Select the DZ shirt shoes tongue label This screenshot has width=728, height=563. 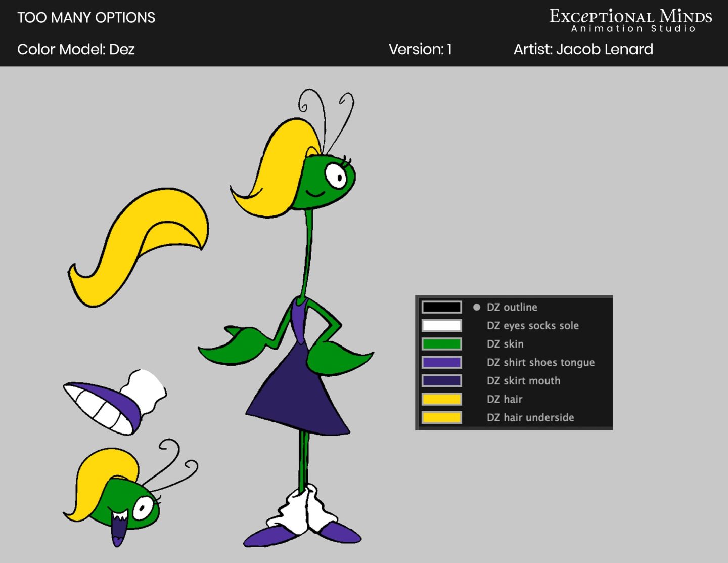coord(540,362)
